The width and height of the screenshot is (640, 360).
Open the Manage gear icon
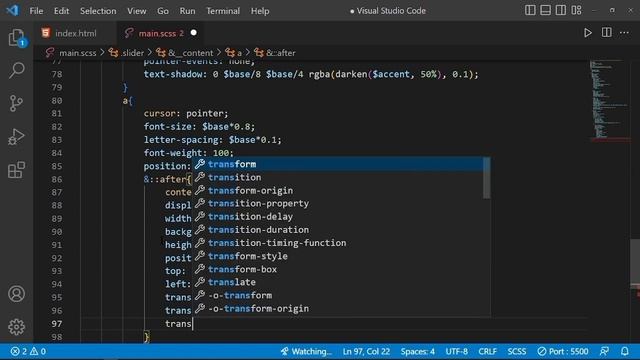click(x=17, y=327)
